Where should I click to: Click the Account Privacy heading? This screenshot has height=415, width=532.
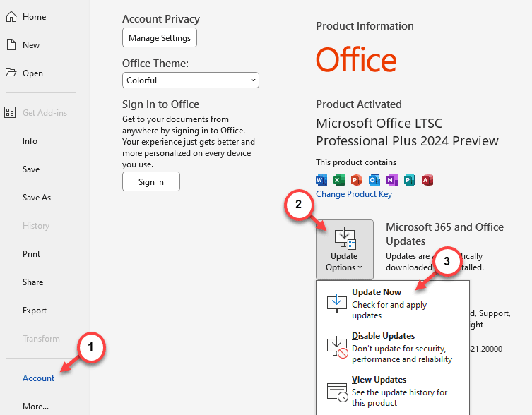click(161, 18)
